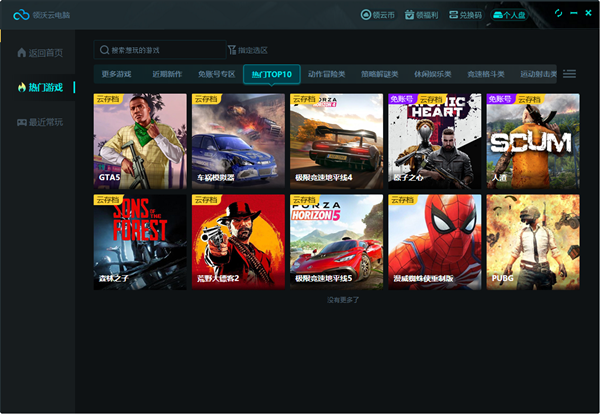Select the 热门TOP10 tab
The width and height of the screenshot is (600, 414).
click(x=272, y=74)
